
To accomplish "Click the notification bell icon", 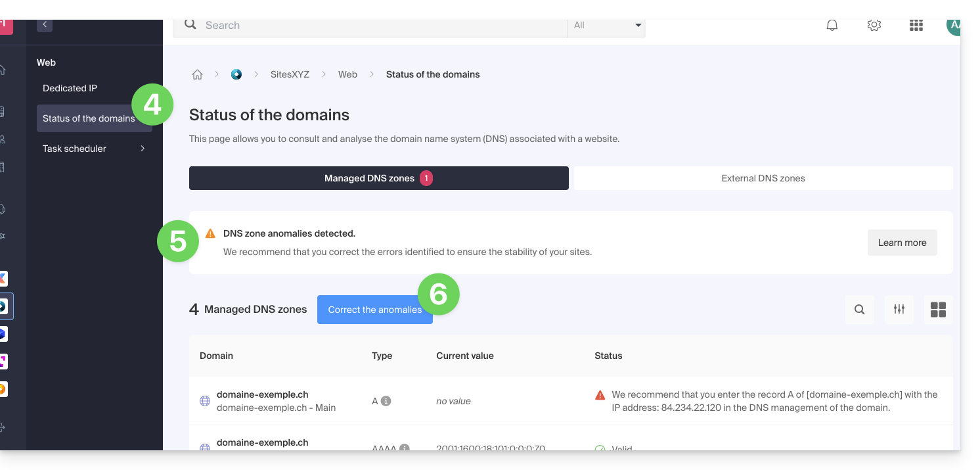I will pos(832,26).
